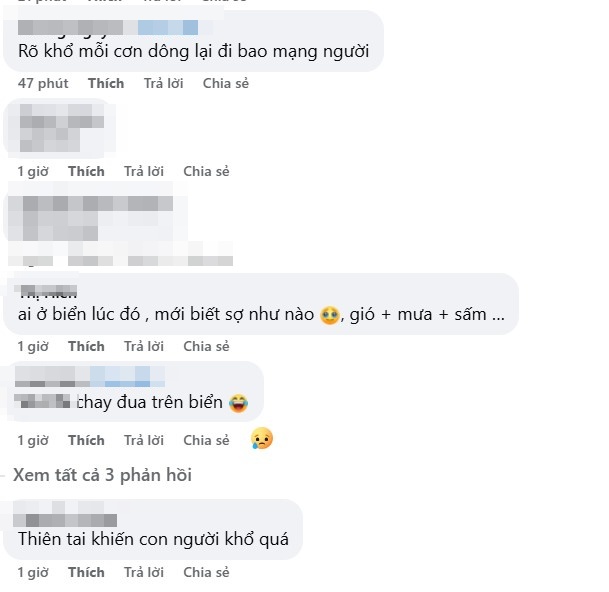Open the "47 phút" timestamp link
This screenshot has height=592, width=609.
[43, 84]
